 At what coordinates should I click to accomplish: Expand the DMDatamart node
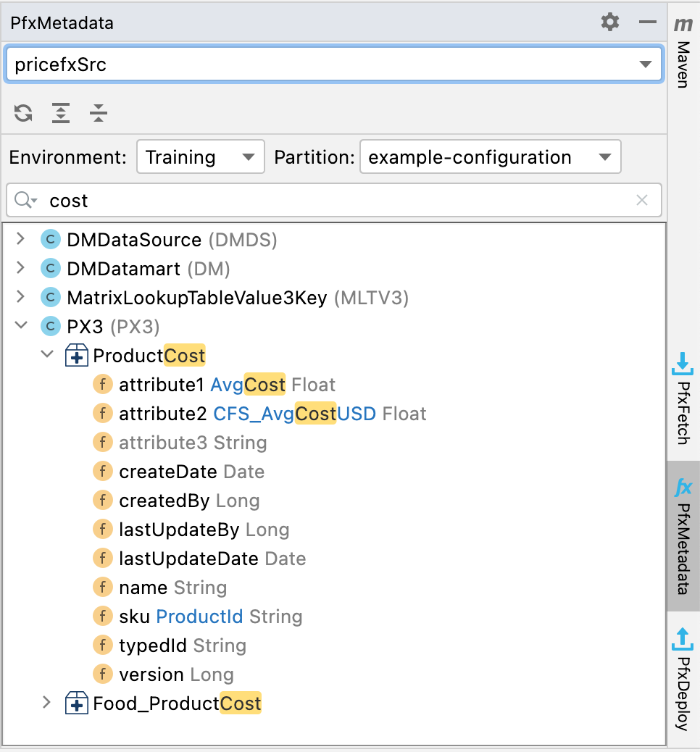pos(20,269)
